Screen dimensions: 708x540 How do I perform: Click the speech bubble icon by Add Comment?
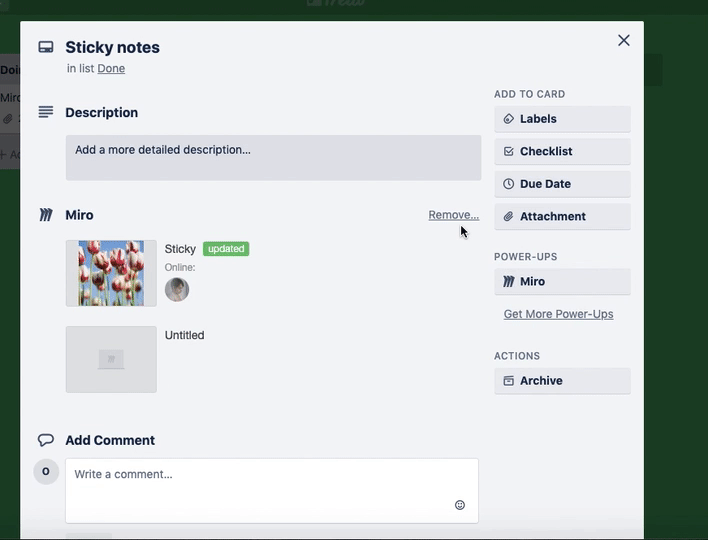pyautogui.click(x=46, y=440)
